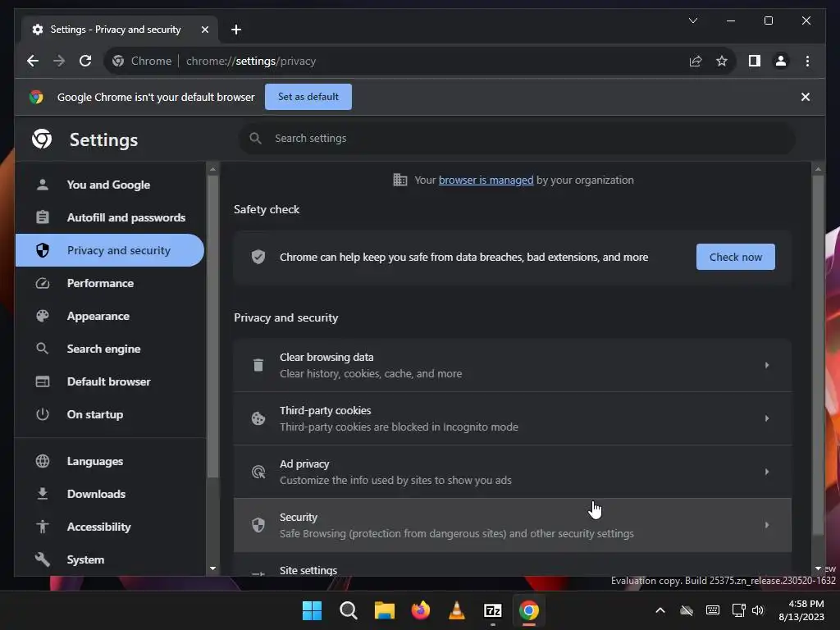Open You and Google section
The width and height of the screenshot is (840, 630).
pyautogui.click(x=110, y=185)
